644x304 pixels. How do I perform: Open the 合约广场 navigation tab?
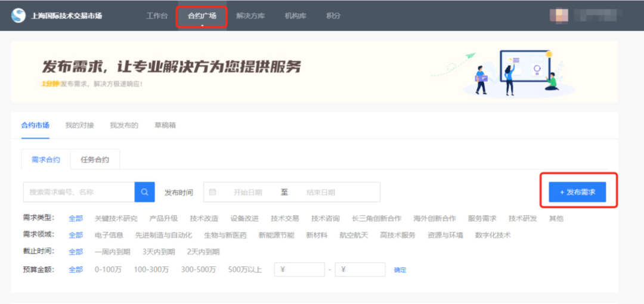tap(202, 16)
